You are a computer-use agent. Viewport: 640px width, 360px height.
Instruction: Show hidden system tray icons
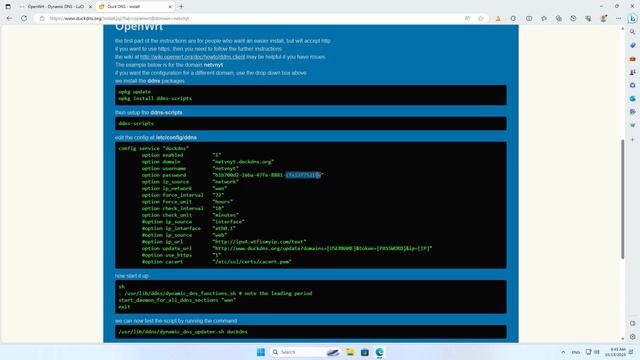tap(563, 352)
